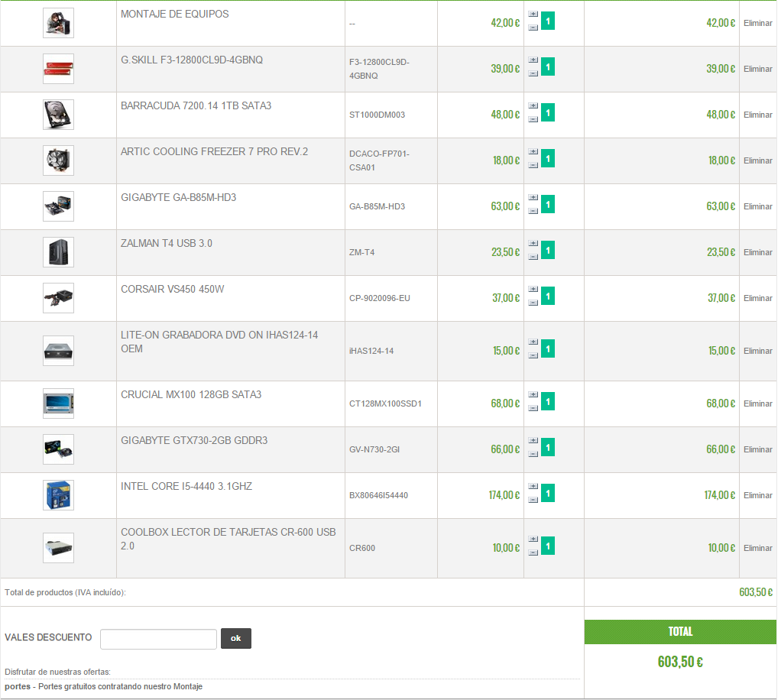Decrease quantity of CORSAIR VS450 450W
Screen dimensions: 781x700
pyautogui.click(x=533, y=303)
